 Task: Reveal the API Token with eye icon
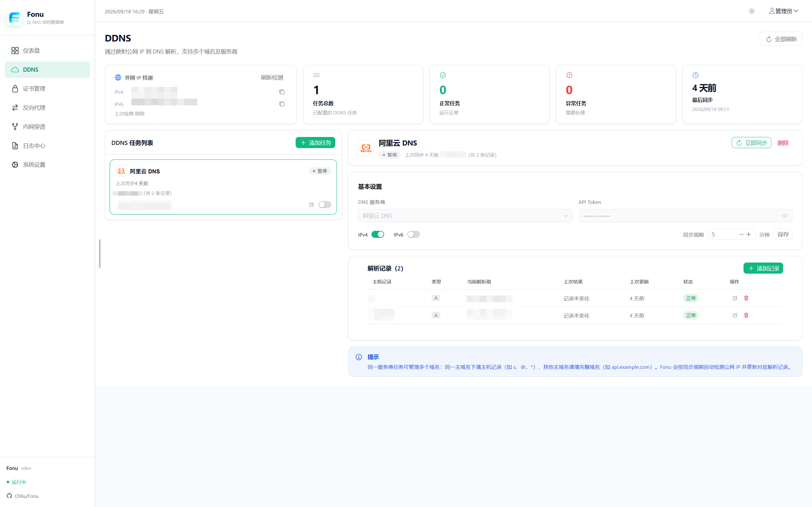click(x=784, y=216)
